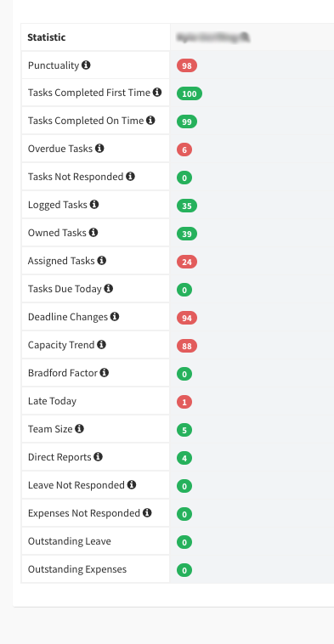334x644 pixels.
Task: Click the Late Today badge showing 1
Action: pyautogui.click(x=184, y=402)
